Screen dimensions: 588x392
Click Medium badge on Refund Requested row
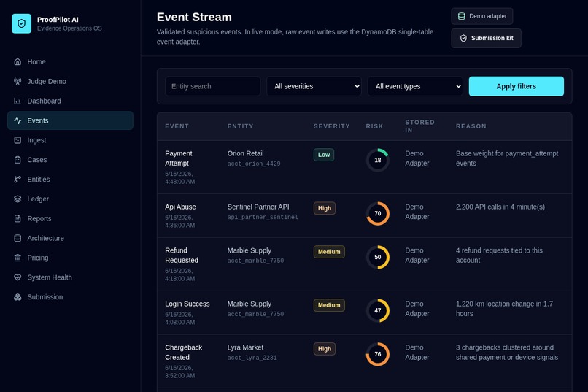(x=329, y=252)
